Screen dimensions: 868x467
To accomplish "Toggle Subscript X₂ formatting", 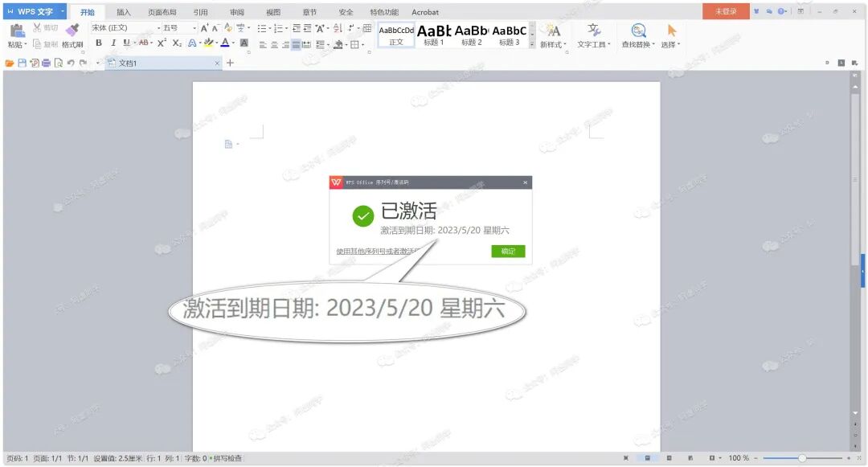I will (x=177, y=43).
